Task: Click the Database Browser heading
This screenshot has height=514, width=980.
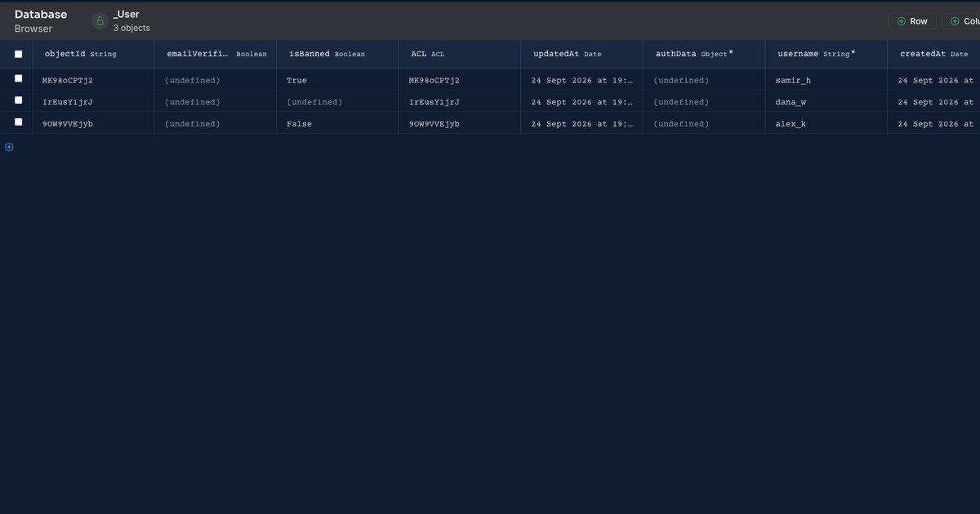Action: coord(41,21)
